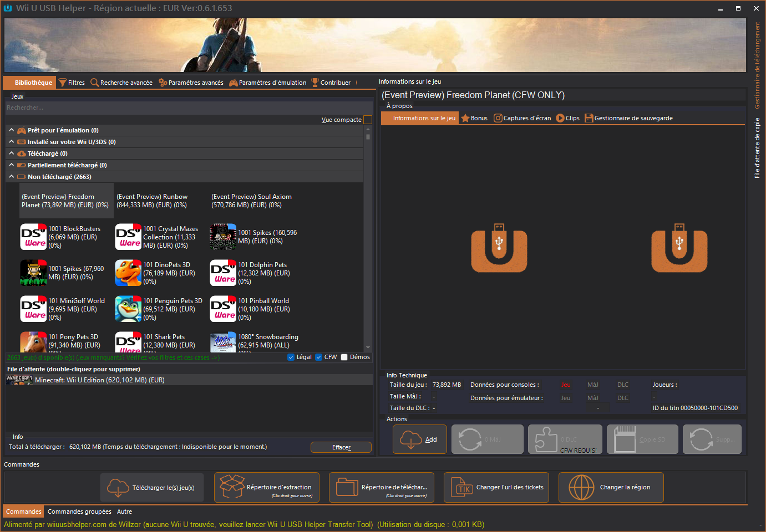Viewport: 766px width, 532px height.
Task: Click the toolbar overflow handle after Contribuer
Action: tap(357, 83)
